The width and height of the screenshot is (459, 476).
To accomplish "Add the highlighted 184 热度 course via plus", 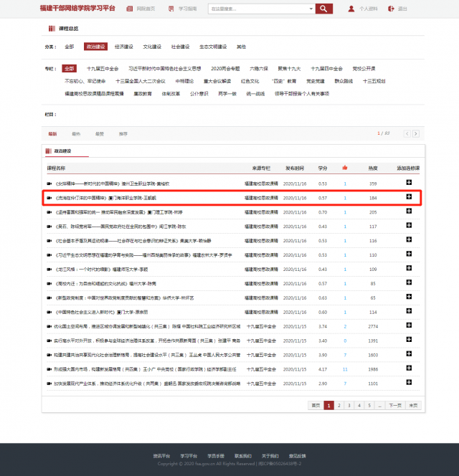I will 409,197.
